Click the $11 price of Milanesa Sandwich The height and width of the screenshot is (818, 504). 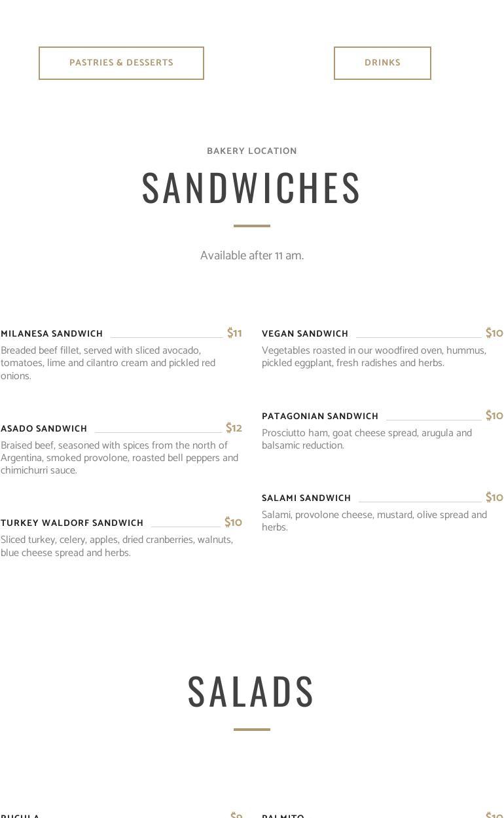[x=234, y=333]
